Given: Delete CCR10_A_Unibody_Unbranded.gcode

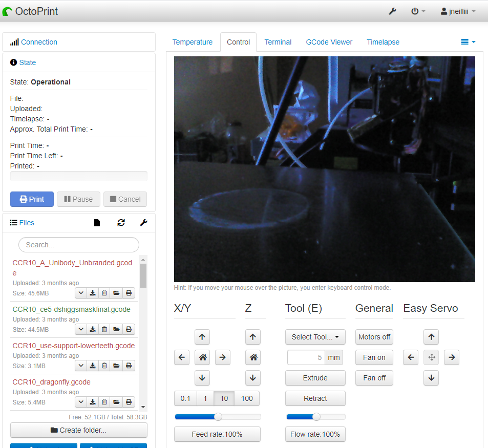Looking at the screenshot, I should [104, 293].
